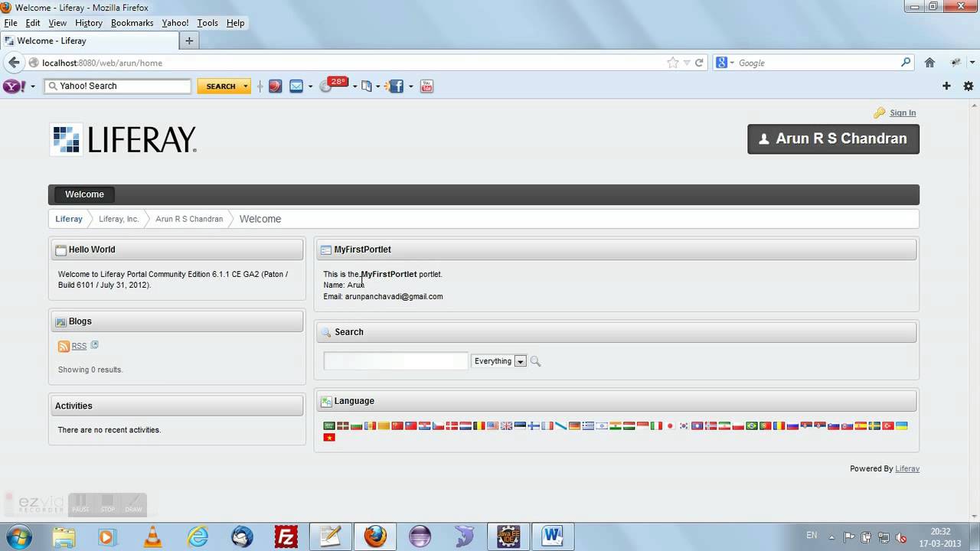Select the Ukraine flag language

point(901,425)
